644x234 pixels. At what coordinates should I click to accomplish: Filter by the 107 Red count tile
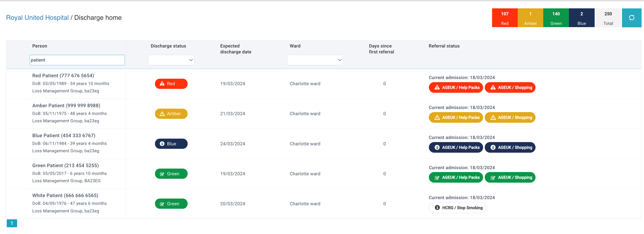tap(505, 18)
